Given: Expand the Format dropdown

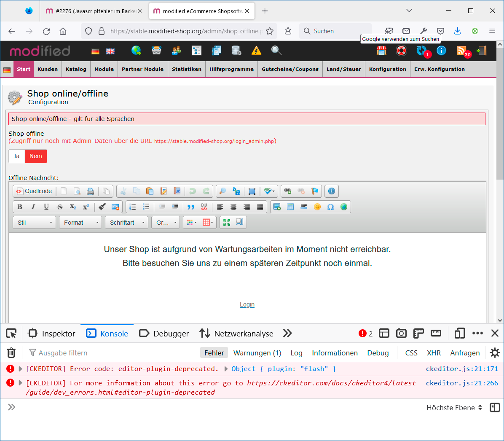Looking at the screenshot, I should coord(80,223).
